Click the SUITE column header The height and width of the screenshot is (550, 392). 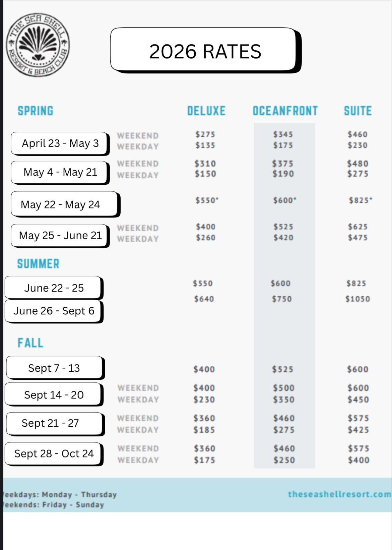[x=358, y=111]
